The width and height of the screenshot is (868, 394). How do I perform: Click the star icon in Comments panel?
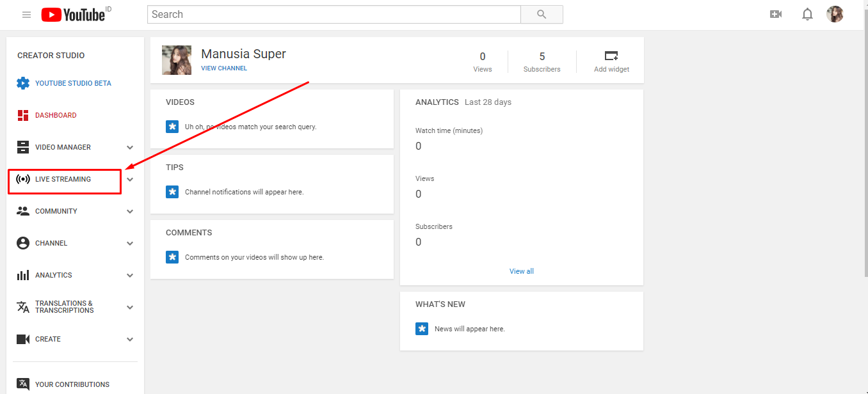point(172,257)
